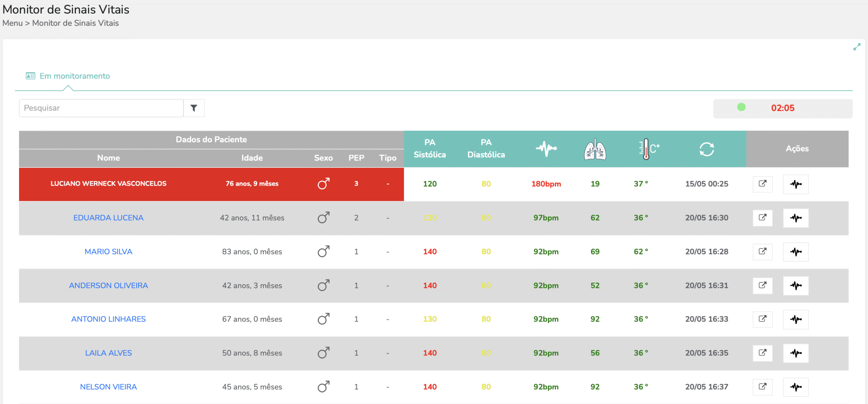The height and width of the screenshot is (404, 868).
Task: Open external link for Luciano Werneck Vasconcelos
Action: (762, 184)
